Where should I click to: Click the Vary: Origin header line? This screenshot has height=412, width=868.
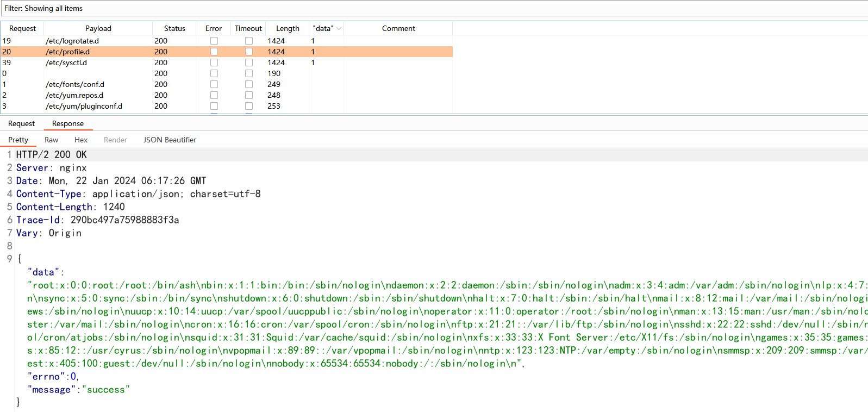pos(49,233)
